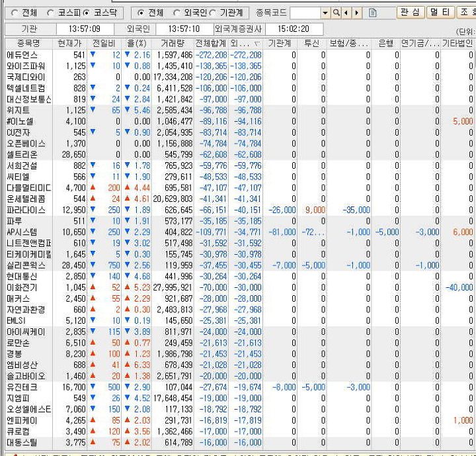
Task: Click the 멀티 button
Action: point(440,13)
